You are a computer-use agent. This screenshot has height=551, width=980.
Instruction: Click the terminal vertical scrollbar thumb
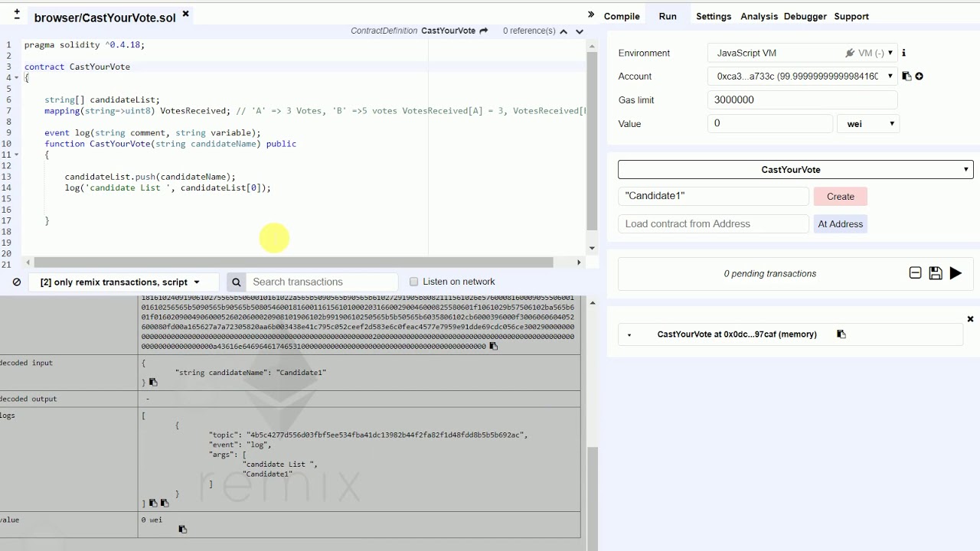[x=591, y=497]
